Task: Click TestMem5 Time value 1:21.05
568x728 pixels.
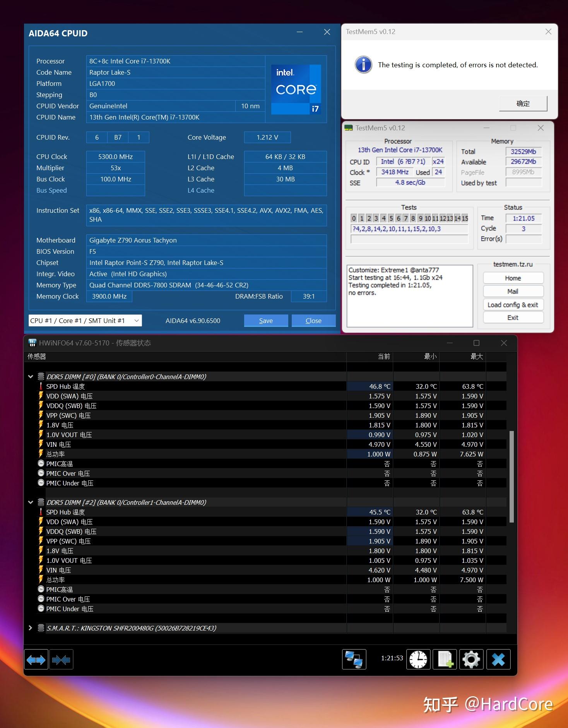Action: (524, 218)
